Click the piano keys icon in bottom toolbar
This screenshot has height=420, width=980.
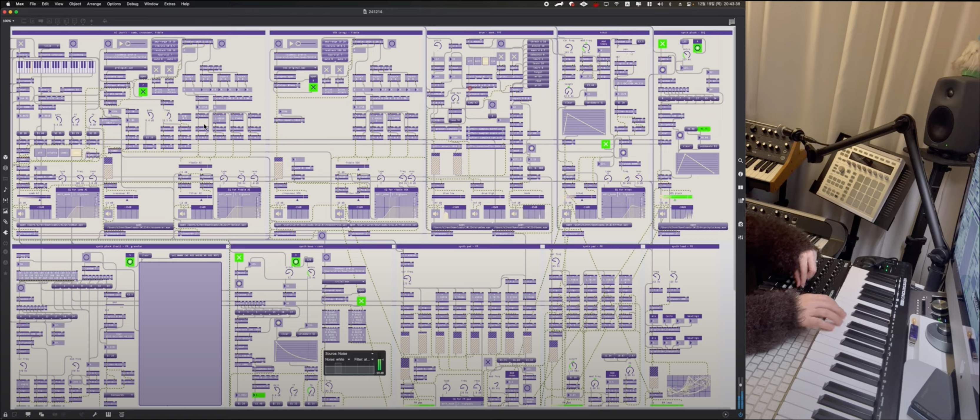click(x=108, y=414)
